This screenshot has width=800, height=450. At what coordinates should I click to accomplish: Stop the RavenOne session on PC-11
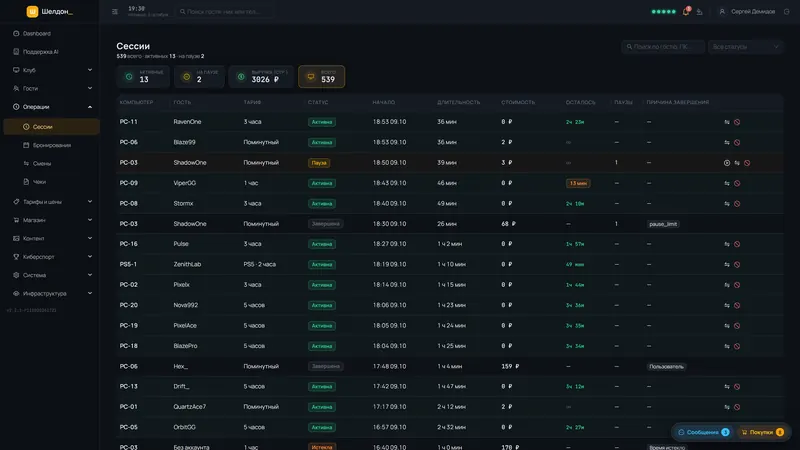click(737, 122)
